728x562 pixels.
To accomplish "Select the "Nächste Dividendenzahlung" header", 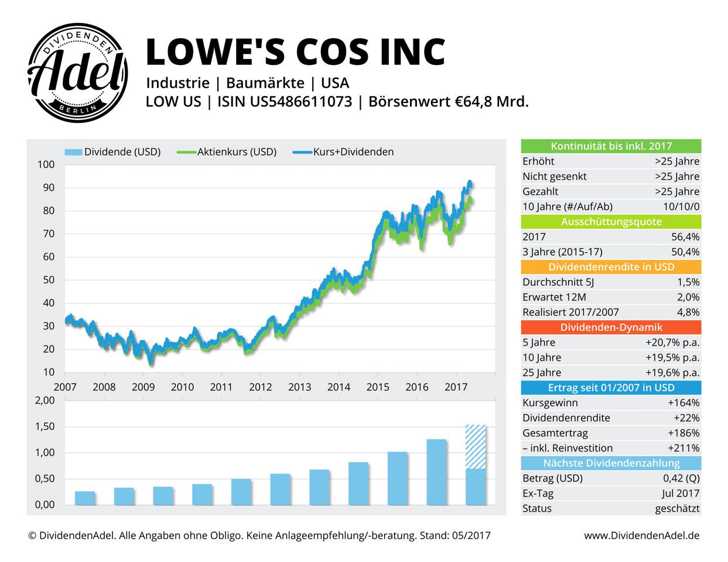I will tap(611, 463).
